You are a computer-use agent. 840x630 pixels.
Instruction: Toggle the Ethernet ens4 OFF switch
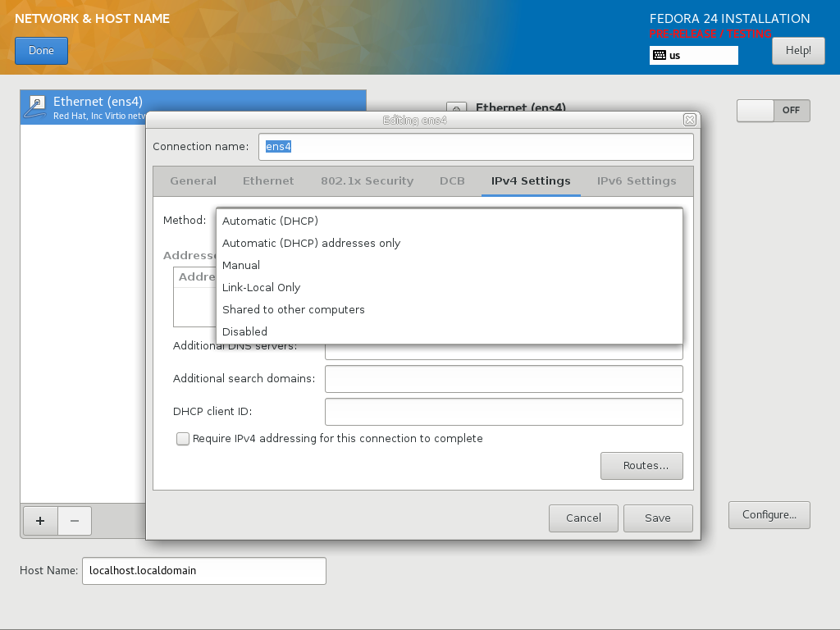pos(773,111)
